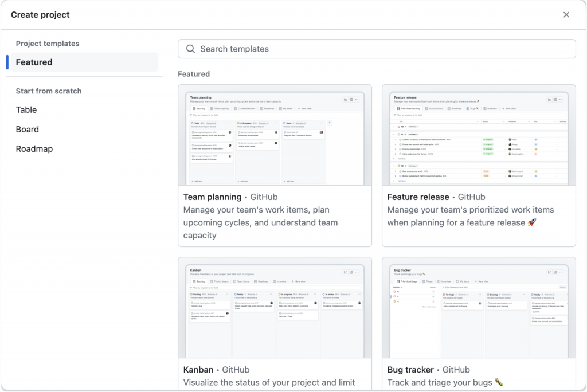This screenshot has height=392, width=587.
Task: Open the Feature release template thumbnail
Action: (x=479, y=135)
